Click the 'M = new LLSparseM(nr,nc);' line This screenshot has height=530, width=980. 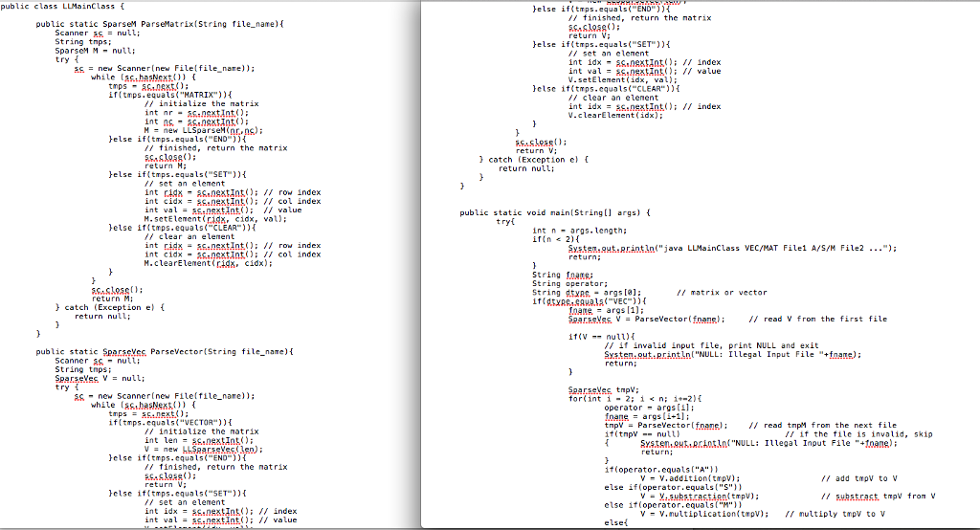[x=204, y=130]
